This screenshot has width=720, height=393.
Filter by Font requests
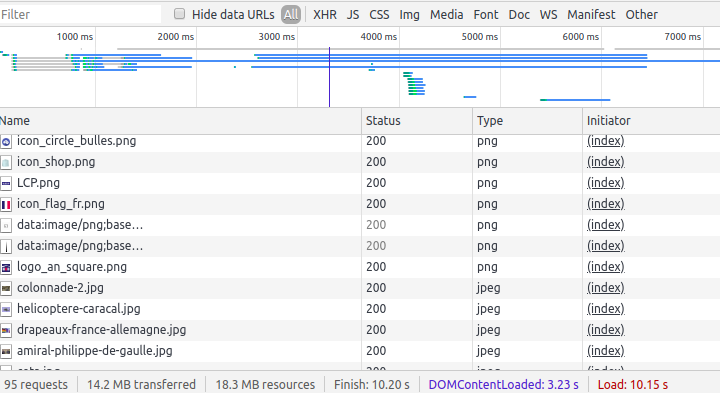(486, 15)
